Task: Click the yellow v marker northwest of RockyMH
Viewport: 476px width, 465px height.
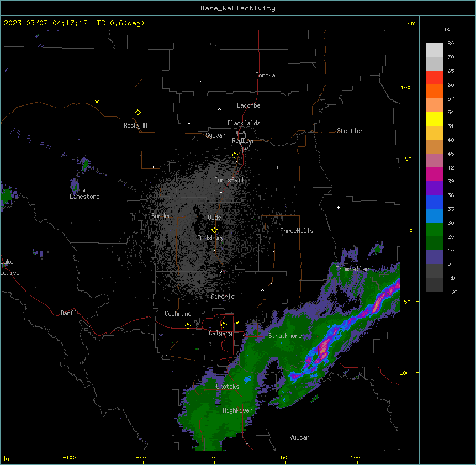Action: pos(97,102)
